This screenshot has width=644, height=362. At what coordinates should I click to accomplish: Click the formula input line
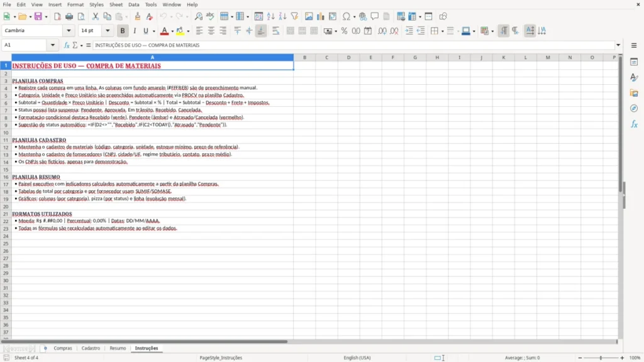(x=353, y=45)
